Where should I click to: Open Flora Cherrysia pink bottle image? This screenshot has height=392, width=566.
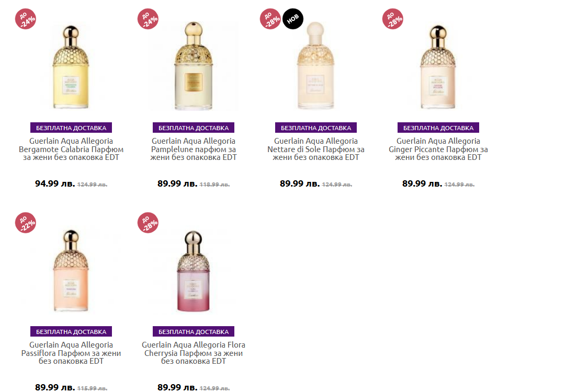click(x=193, y=271)
